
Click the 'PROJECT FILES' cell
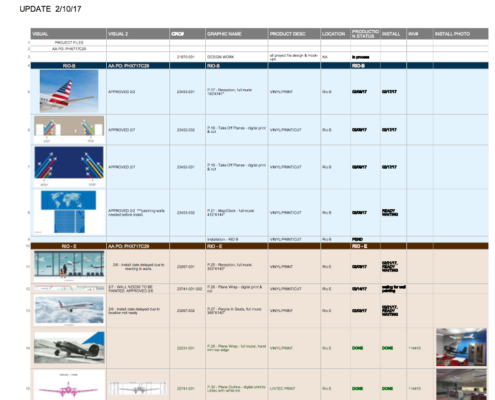69,43
